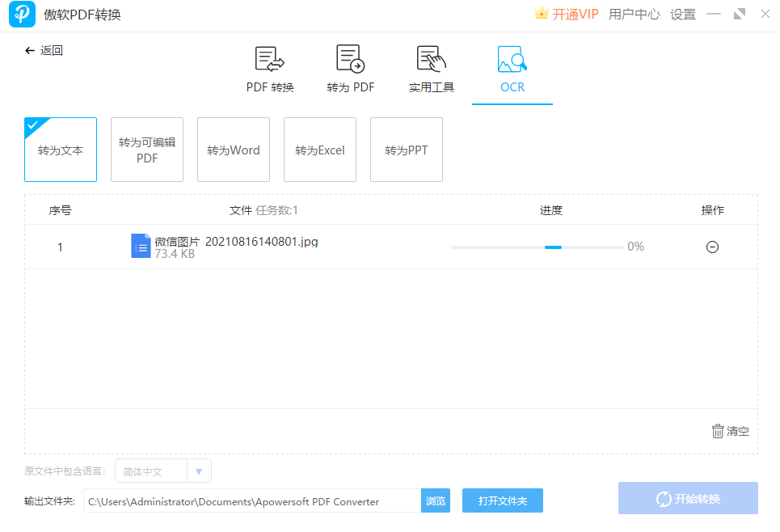Click the output folder path field
Screen dimensions: 780x532
pyautogui.click(x=252, y=501)
